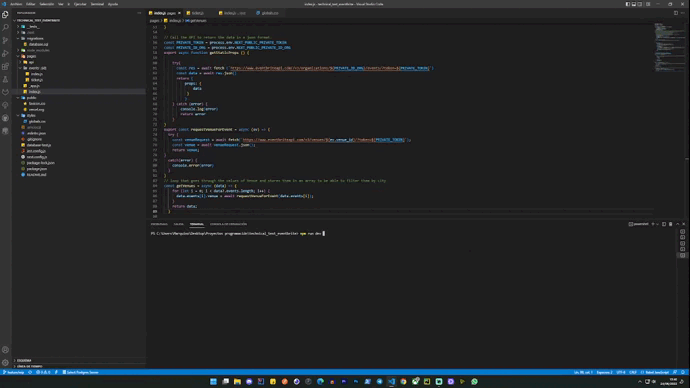Image resolution: width=690 pixels, height=388 pixels.
Task: Open the Windows Start button
Action: pyautogui.click(x=213, y=381)
